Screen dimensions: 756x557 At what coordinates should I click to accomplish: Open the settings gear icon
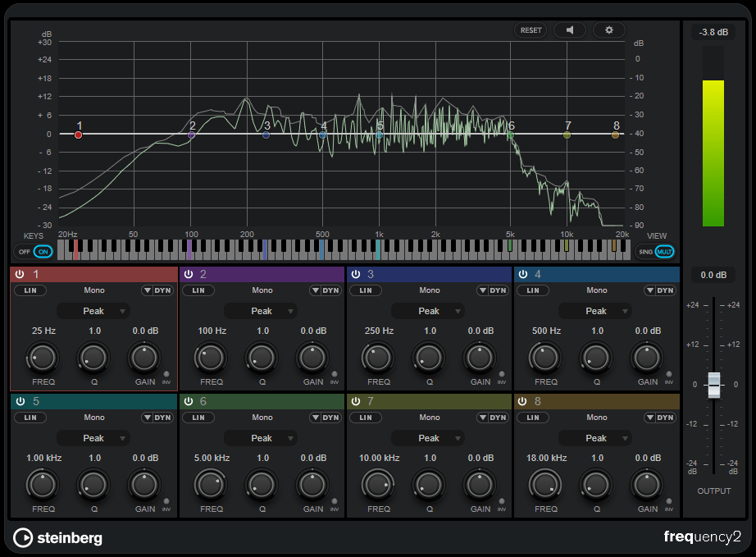tap(608, 30)
